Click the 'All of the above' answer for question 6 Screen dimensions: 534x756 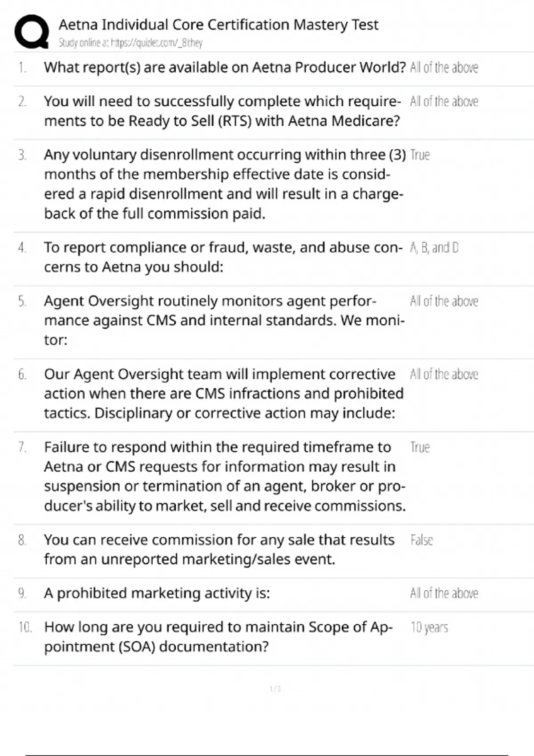(x=444, y=374)
